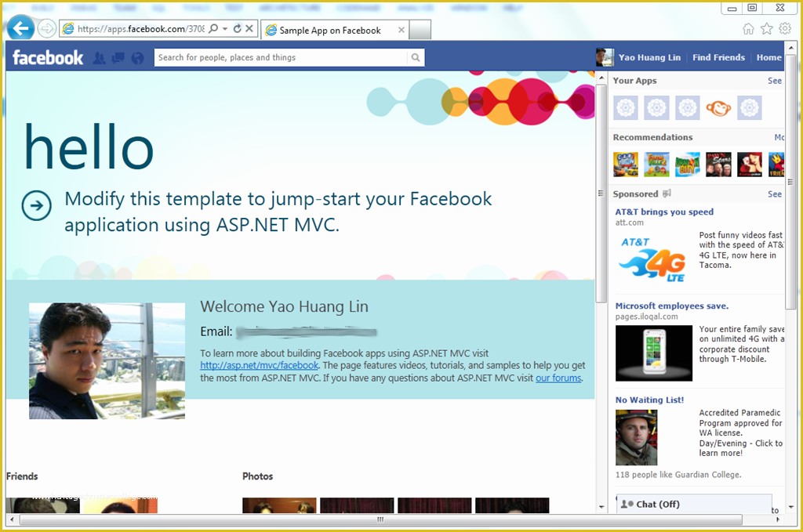Open the third recommended green game icon
This screenshot has width=803, height=532.
687,165
